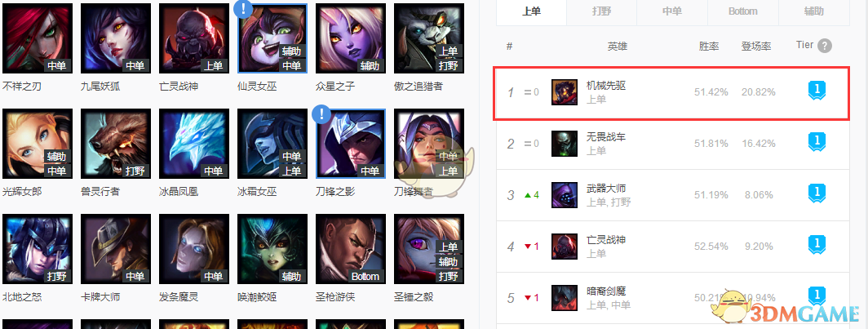This screenshot has height=329, width=868.
Task: Select the 圣枪游侠 champion portrait
Action: click(351, 249)
